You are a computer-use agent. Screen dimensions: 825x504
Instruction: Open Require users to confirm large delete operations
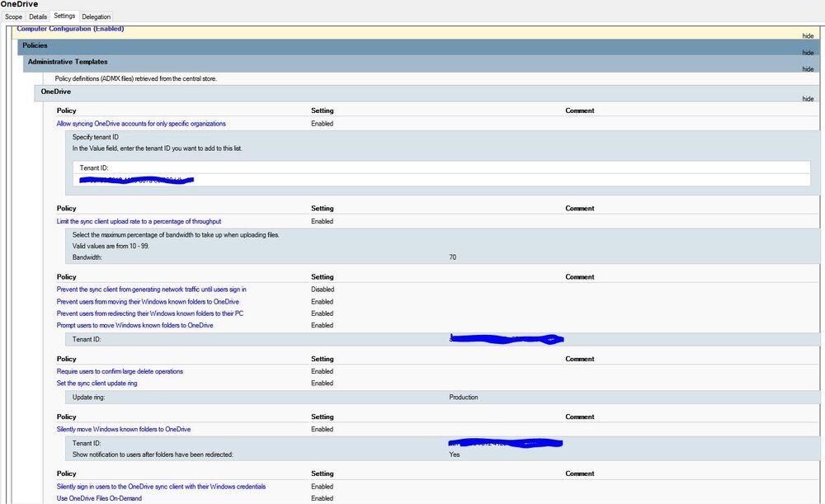(x=120, y=371)
